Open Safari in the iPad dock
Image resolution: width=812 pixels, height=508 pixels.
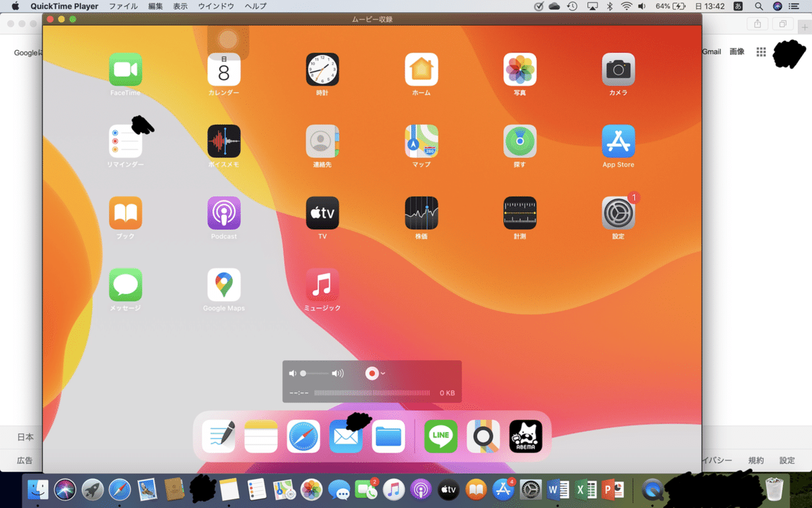[303, 436]
